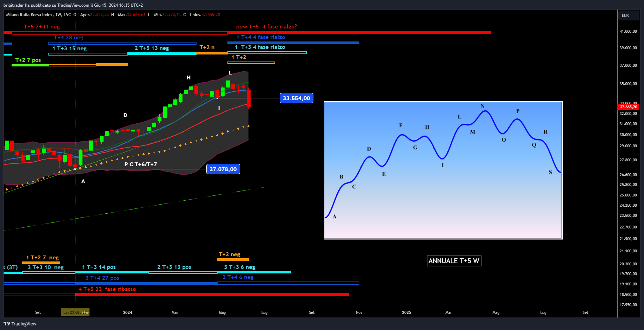Click the green 'T+2 7 pos' label

tap(28, 60)
